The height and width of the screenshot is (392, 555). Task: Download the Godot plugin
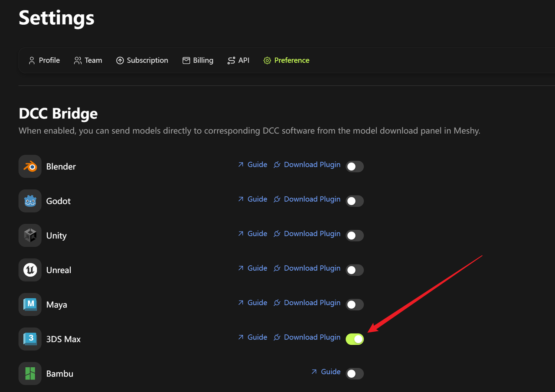click(307, 199)
